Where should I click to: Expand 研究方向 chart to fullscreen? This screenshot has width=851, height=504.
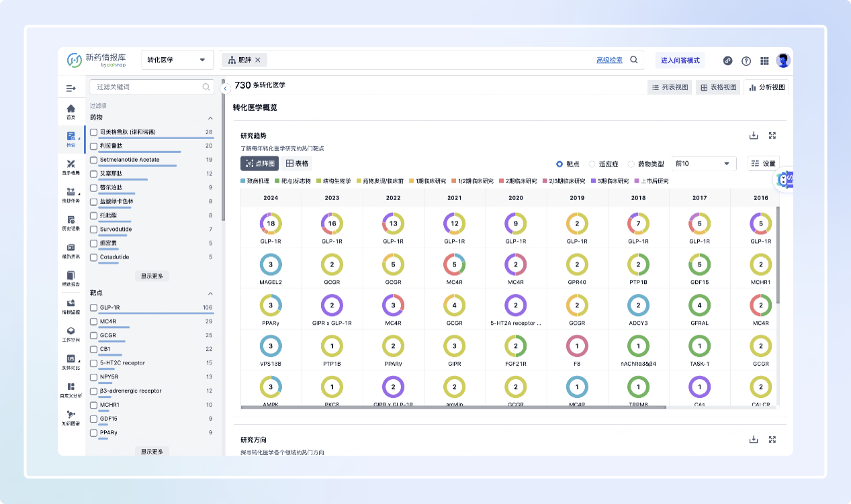coord(772,440)
